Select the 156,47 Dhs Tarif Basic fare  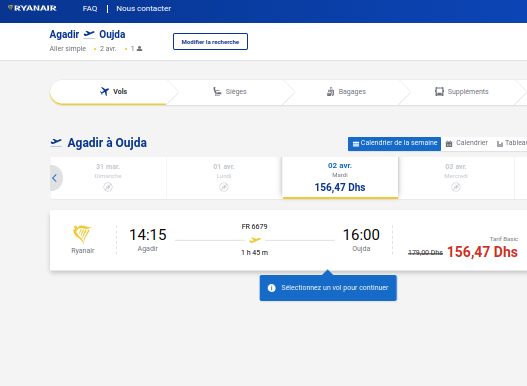pos(482,252)
